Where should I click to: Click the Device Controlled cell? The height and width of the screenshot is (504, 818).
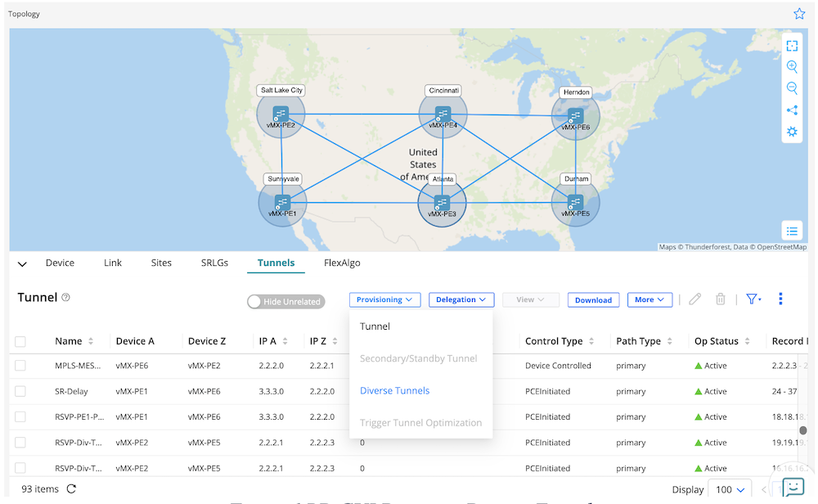pyautogui.click(x=558, y=366)
